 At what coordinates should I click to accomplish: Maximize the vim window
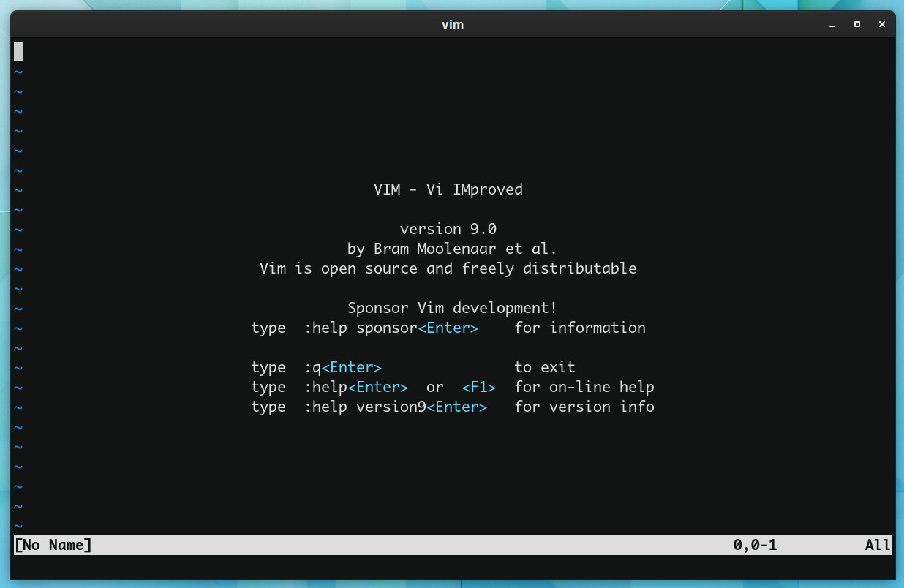857,24
